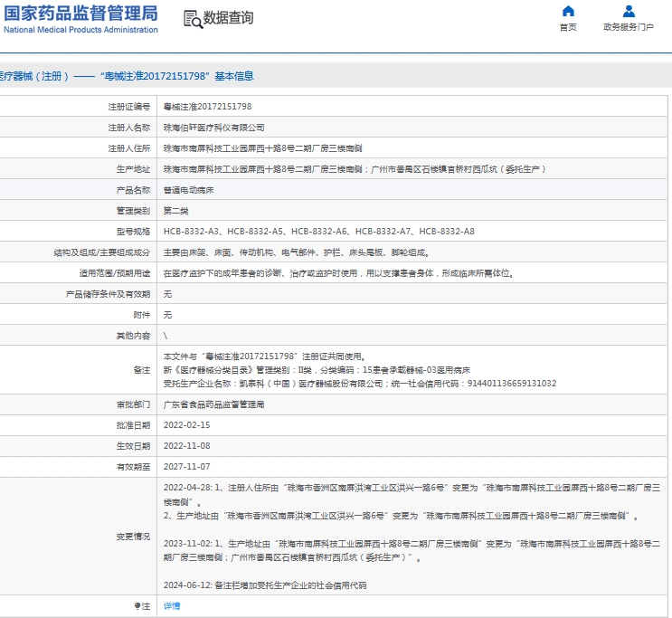Click the 生效日期 row label
This screenshot has height=618, width=672.
133,446
